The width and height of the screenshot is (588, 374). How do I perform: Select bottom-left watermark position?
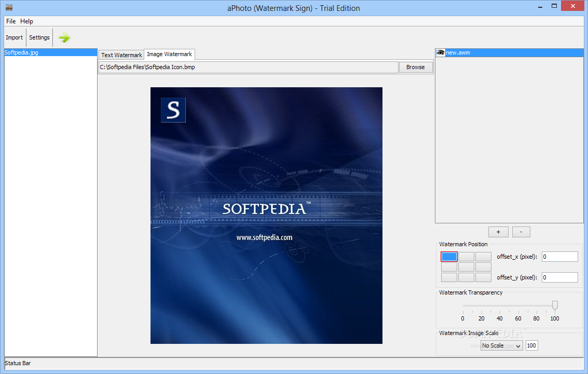click(449, 277)
